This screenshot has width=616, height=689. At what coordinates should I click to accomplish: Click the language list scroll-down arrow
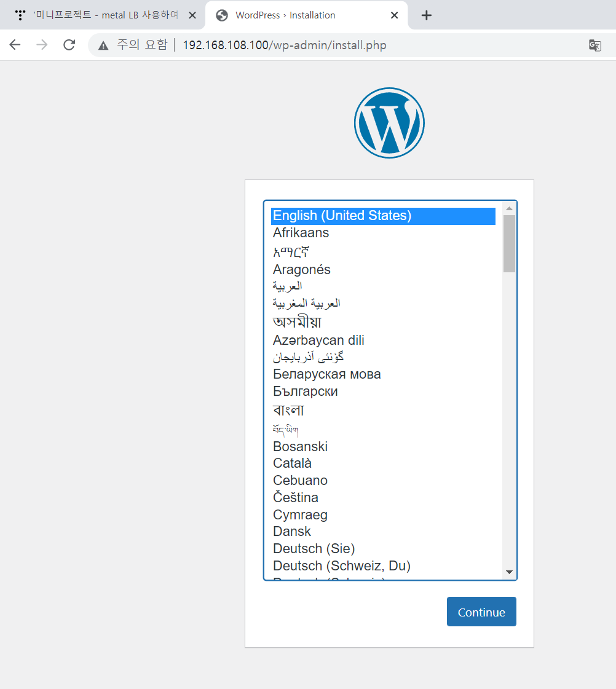click(509, 572)
